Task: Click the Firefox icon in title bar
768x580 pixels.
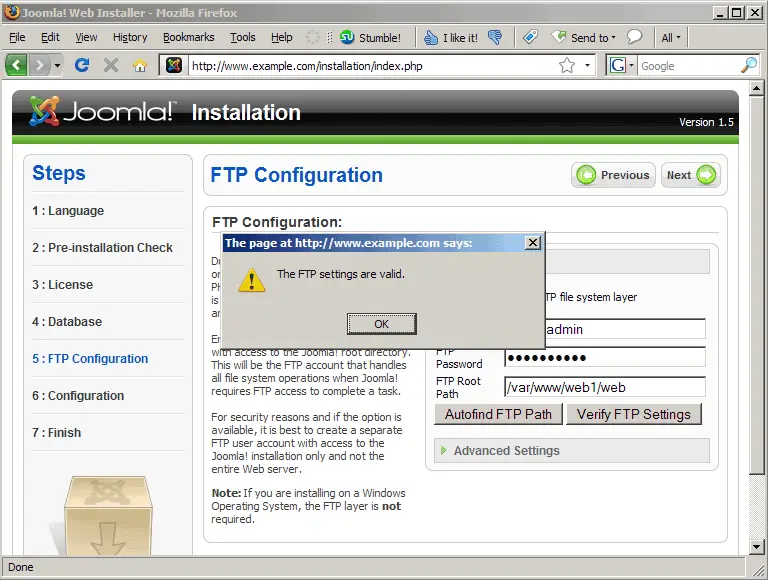Action: click(11, 12)
